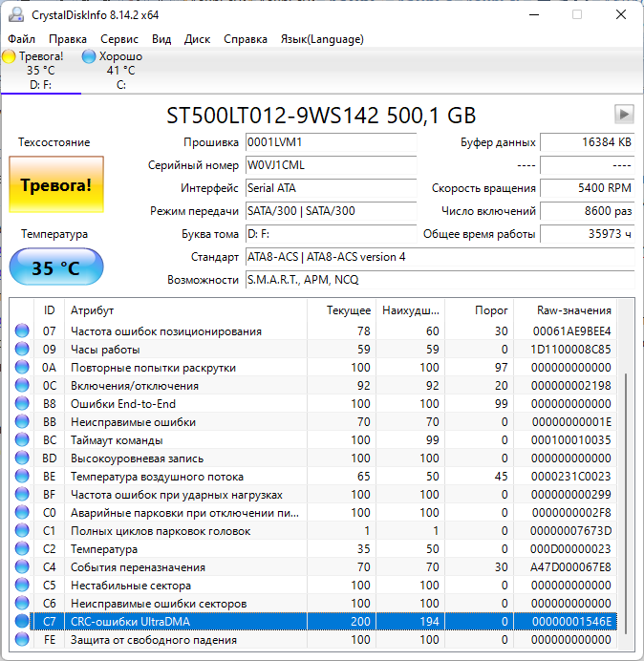Click status orb for attribute C0

click(x=22, y=512)
